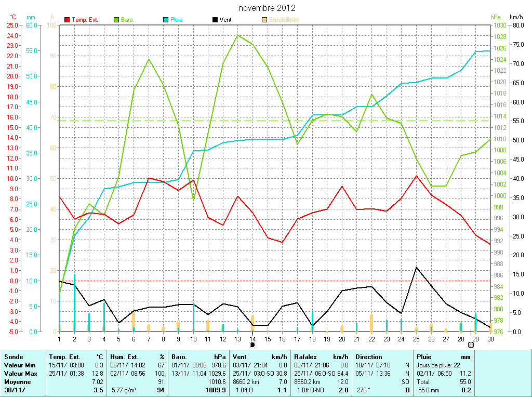
Task: Click day 15 on the horizontal axis
Action: (x=268, y=339)
